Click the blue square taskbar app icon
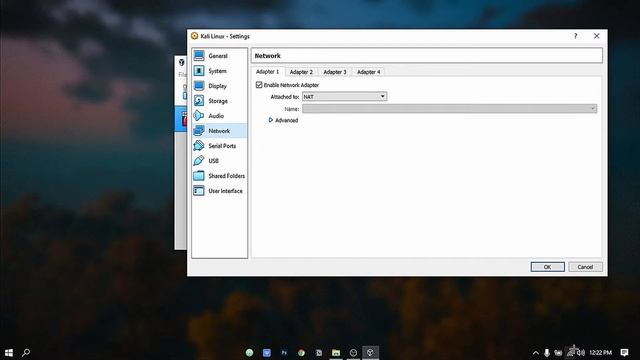Image resolution: width=640 pixels, height=360 pixels. tap(267, 353)
